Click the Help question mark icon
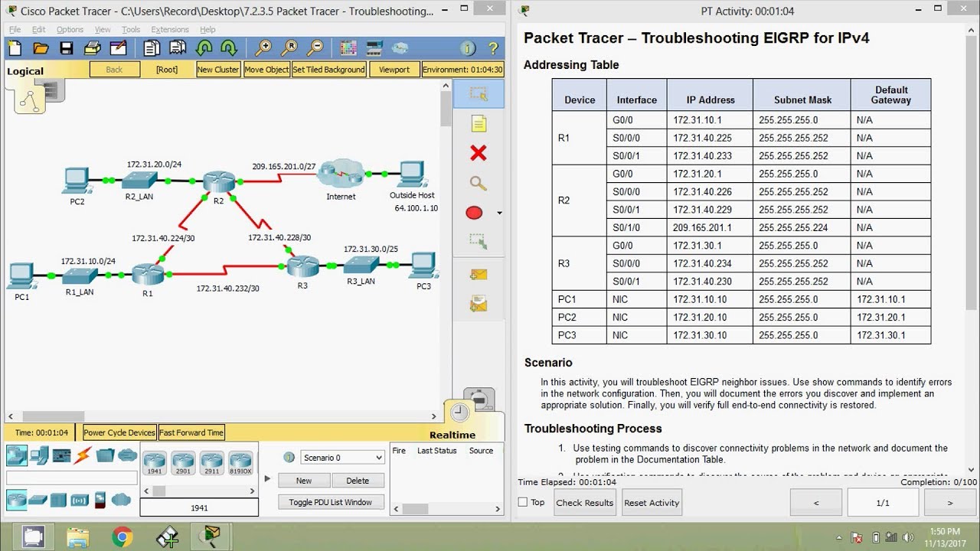 494,48
